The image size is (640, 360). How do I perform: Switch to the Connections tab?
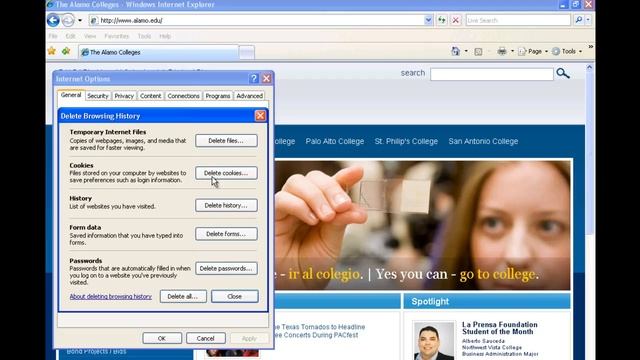tap(183, 96)
